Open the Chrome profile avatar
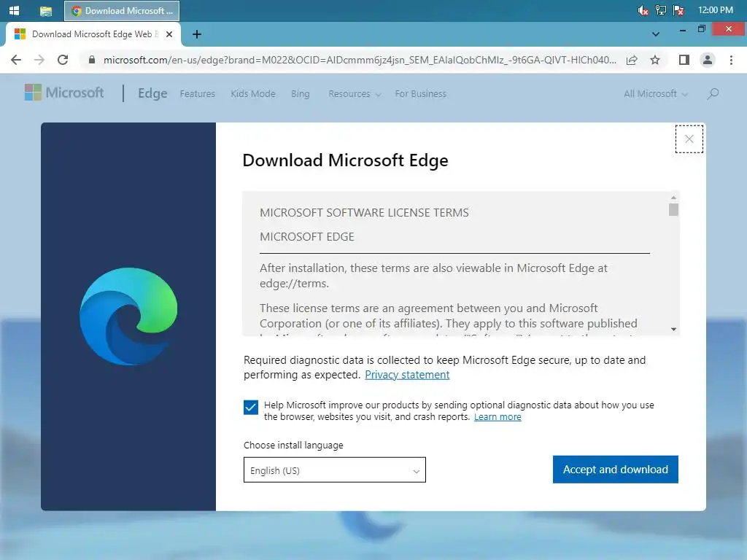The image size is (747, 560). tap(708, 60)
